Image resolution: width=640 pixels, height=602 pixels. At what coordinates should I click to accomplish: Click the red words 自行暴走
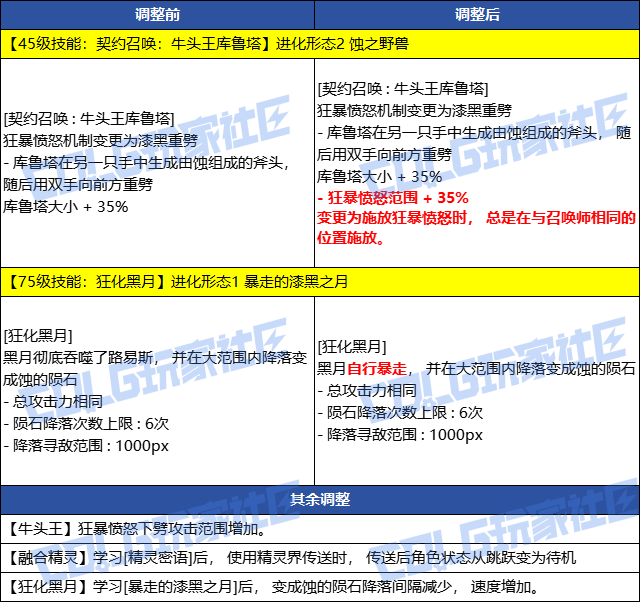377,369
